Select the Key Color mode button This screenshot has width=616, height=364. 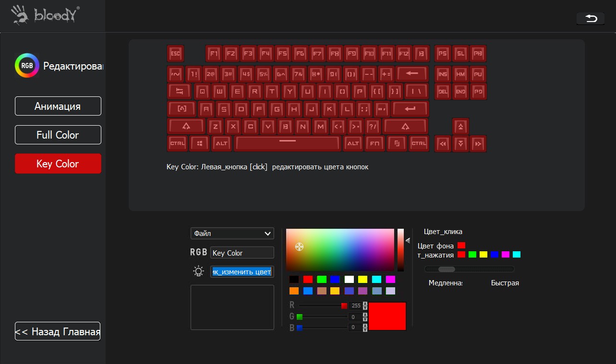58,164
